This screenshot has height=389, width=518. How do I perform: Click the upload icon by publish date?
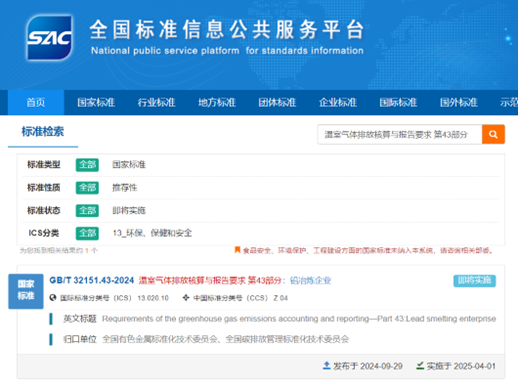pyautogui.click(x=327, y=366)
